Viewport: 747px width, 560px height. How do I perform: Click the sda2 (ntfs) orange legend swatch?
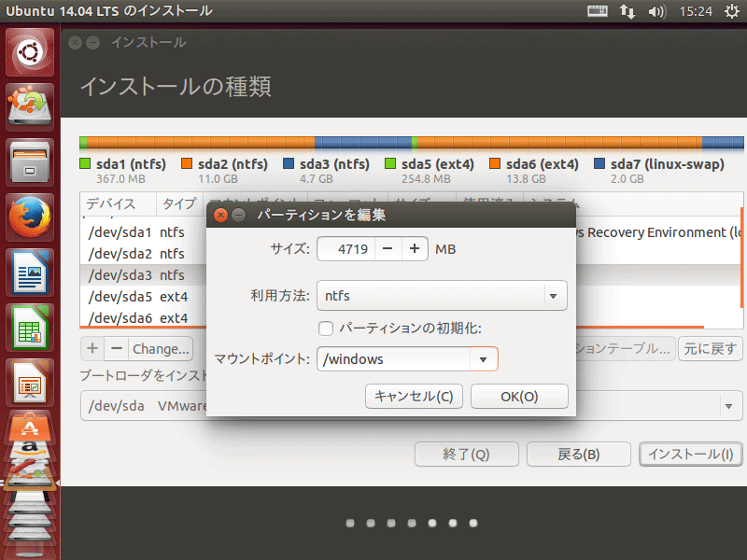click(x=187, y=164)
